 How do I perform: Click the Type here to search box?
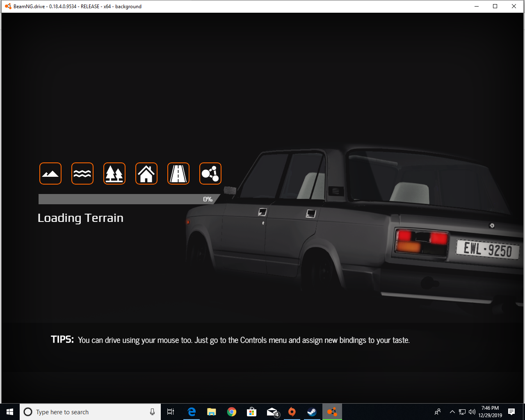click(x=90, y=412)
